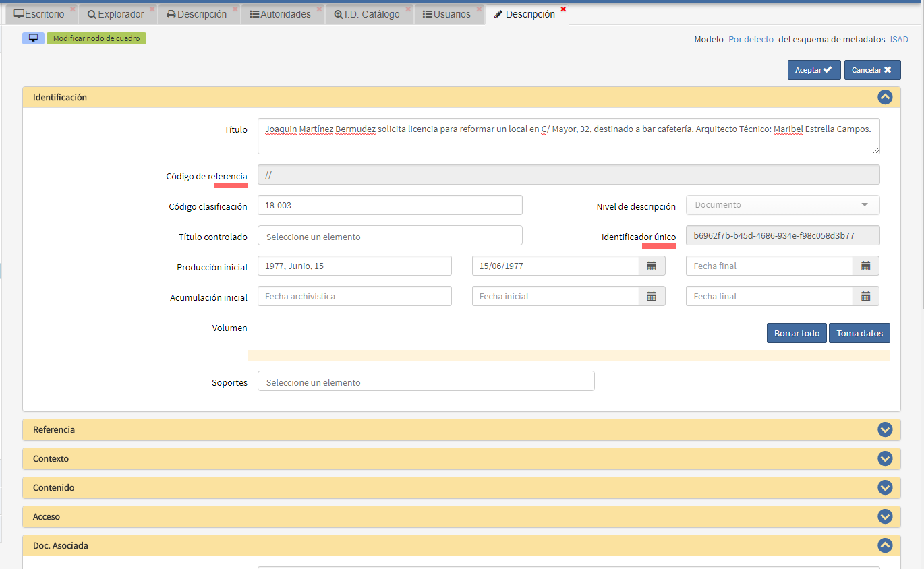This screenshot has height=569, width=924.
Task: Close the Explorador tab with its red x
Action: pos(152,9)
